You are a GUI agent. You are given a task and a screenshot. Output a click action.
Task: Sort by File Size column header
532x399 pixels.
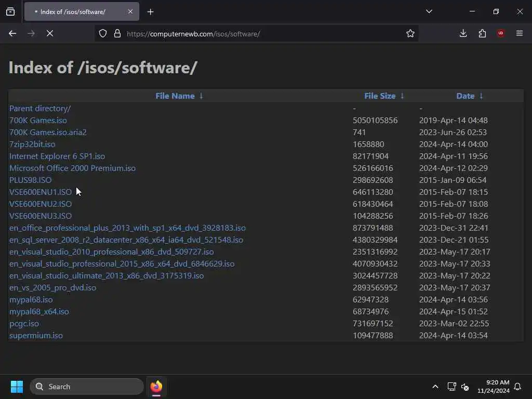click(380, 96)
